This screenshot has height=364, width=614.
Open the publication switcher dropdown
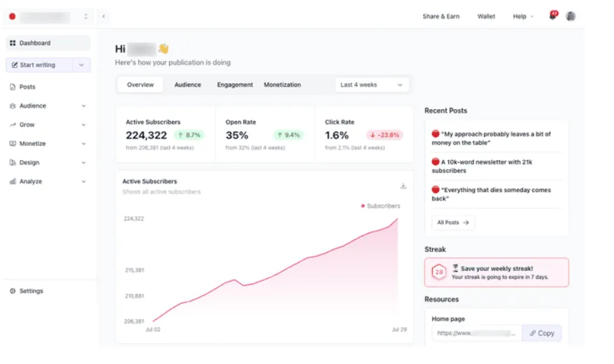86,17
